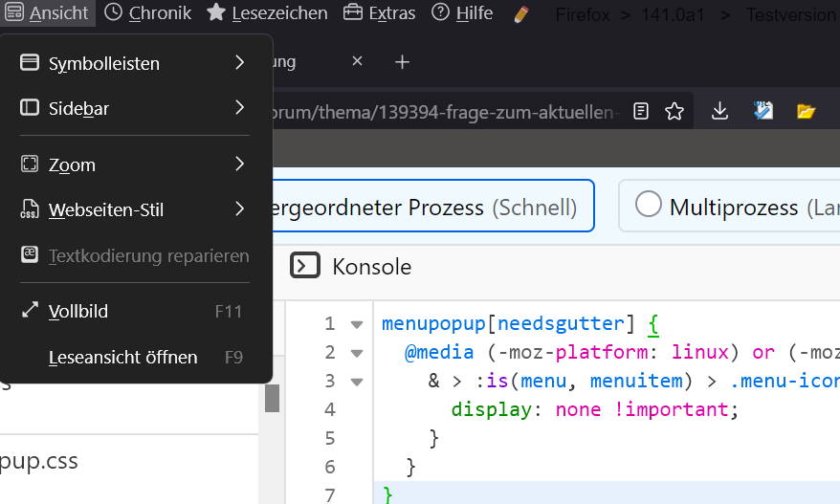Open the Chronik menu
Viewport: 840px width, 504px height.
click(148, 13)
